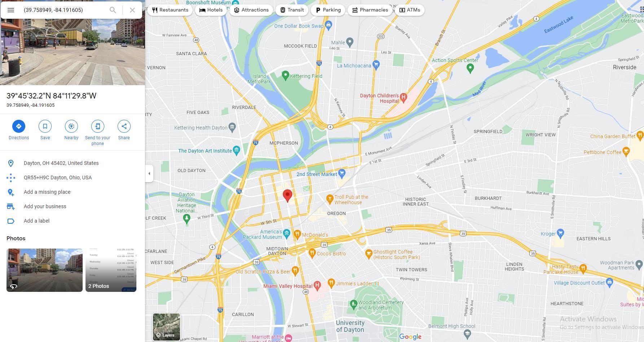Open the 2 Photos thumbnail
Screen dimensions: 644x342
point(111,270)
